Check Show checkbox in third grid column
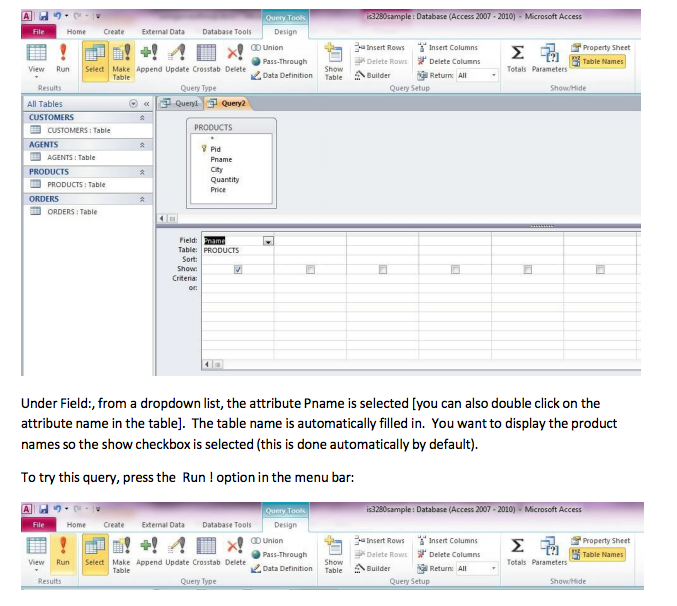Screen dimensions: 677x606 [383, 269]
